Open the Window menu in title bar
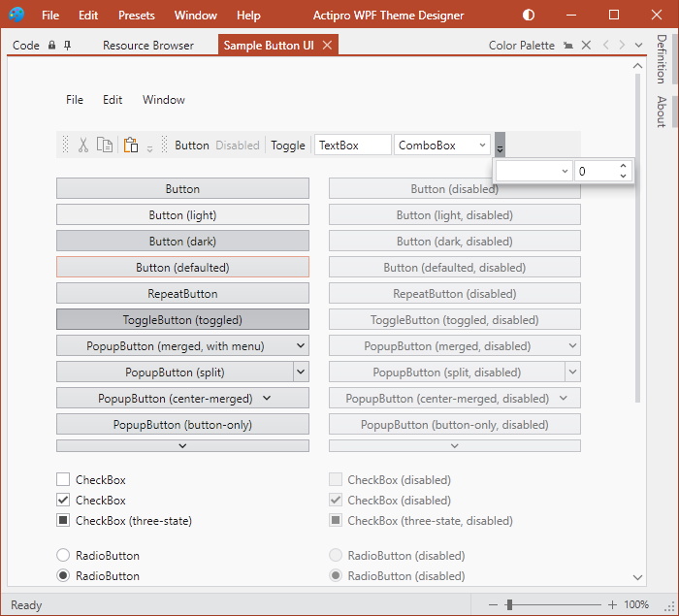The height and width of the screenshot is (616, 679). click(196, 16)
